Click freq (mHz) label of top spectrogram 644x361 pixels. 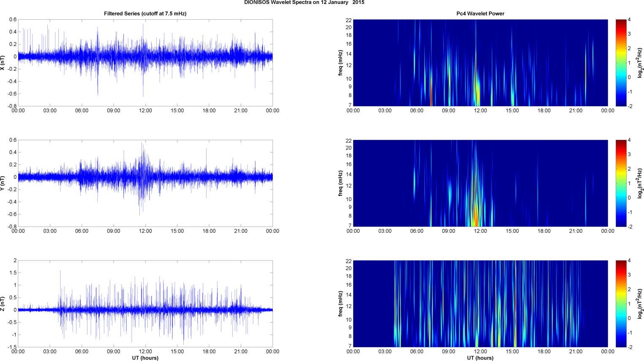(x=340, y=63)
